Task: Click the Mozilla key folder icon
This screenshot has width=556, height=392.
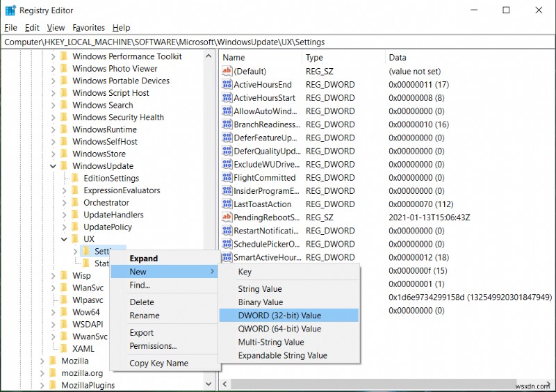Action: pyautogui.click(x=54, y=361)
